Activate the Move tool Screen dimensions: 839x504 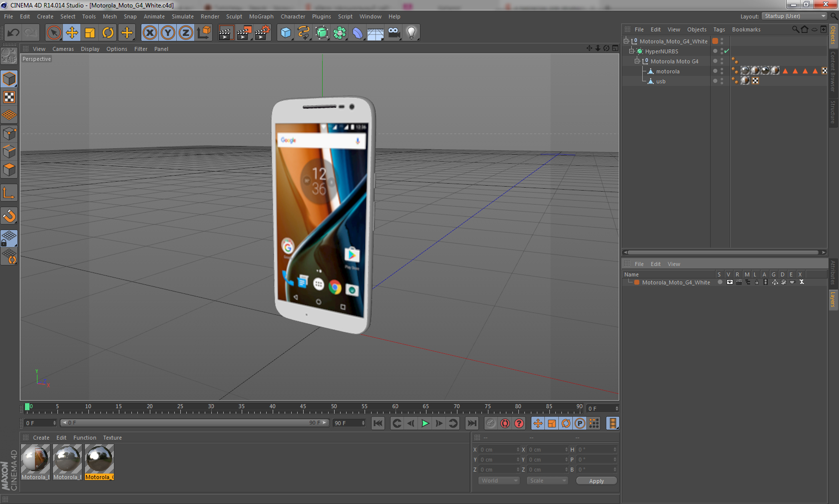point(72,33)
